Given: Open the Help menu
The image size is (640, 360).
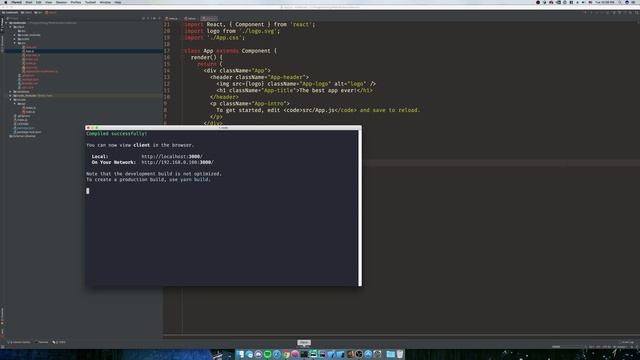Looking at the screenshot, I should pos(118,2).
